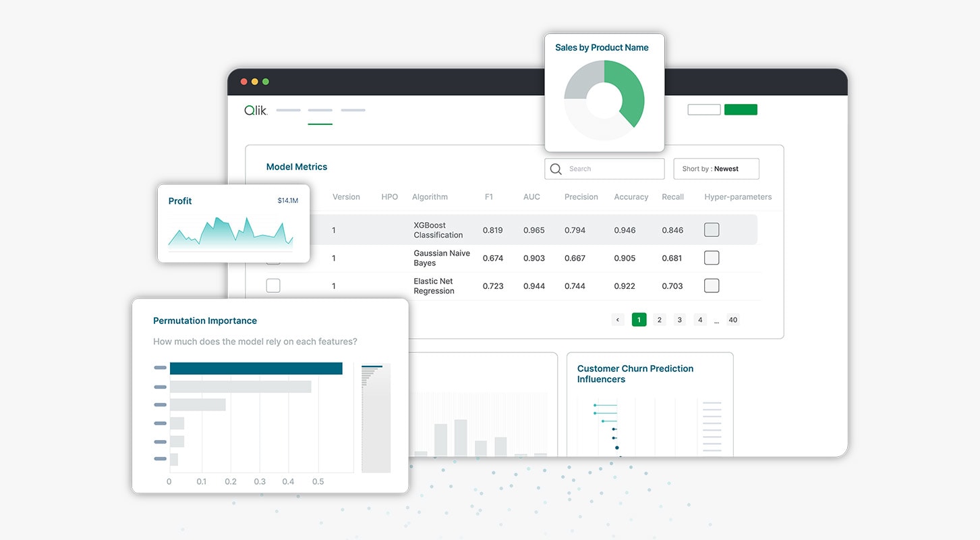Jump to page 40 in pagination
This screenshot has width=980, height=540.
732,319
